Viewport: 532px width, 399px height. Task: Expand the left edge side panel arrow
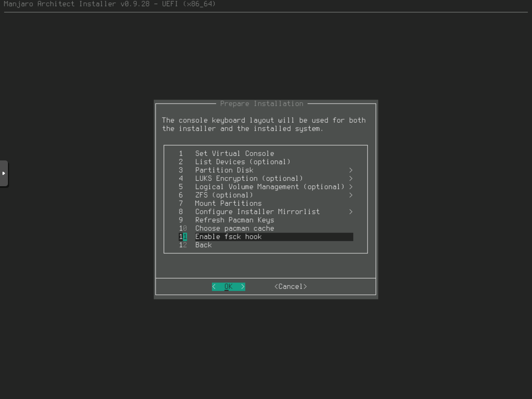click(4, 173)
